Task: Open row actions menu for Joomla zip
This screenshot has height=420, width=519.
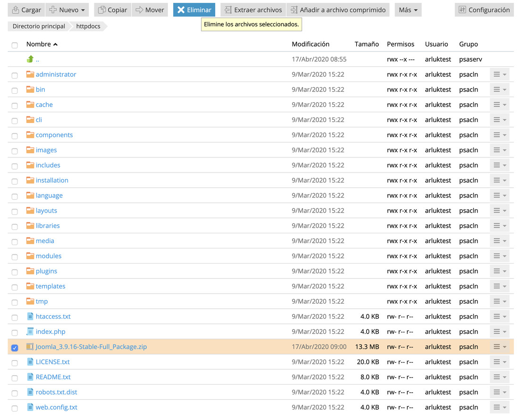Action: 500,346
